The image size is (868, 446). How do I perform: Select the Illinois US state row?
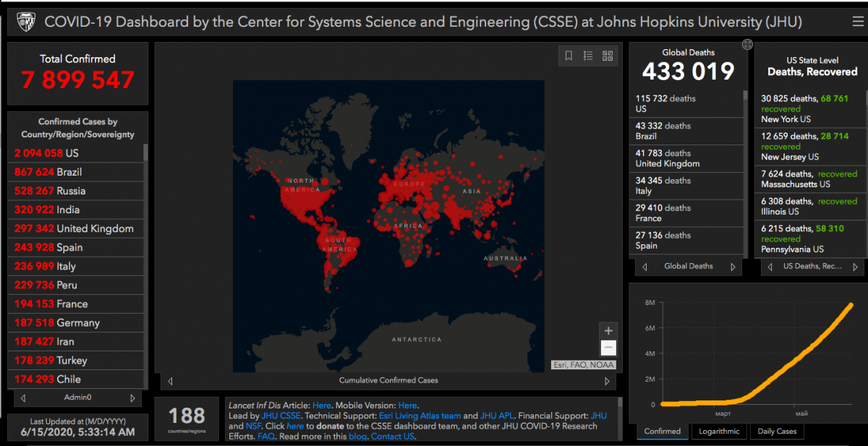[809, 206]
